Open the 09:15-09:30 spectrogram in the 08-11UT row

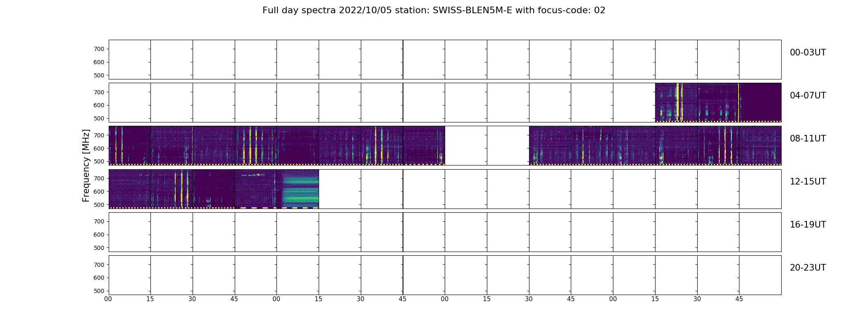[340, 146]
